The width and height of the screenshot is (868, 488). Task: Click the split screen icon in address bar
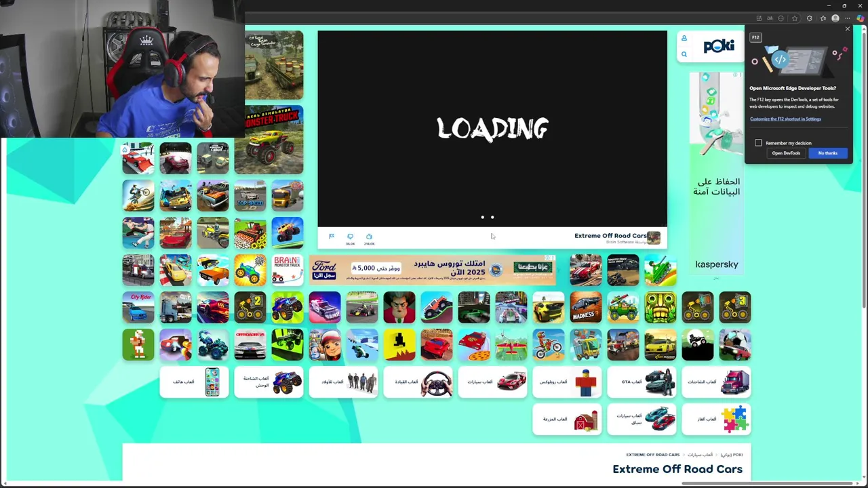759,18
